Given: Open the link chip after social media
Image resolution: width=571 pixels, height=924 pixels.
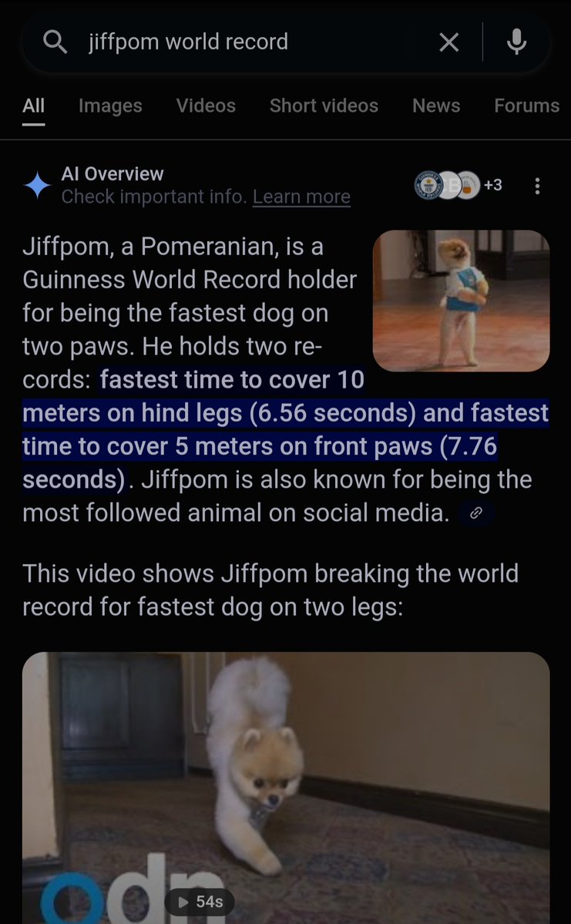Looking at the screenshot, I should click(476, 513).
